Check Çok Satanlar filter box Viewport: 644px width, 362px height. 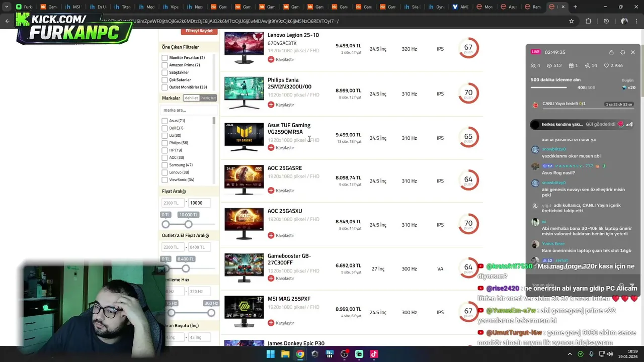pyautogui.click(x=165, y=80)
